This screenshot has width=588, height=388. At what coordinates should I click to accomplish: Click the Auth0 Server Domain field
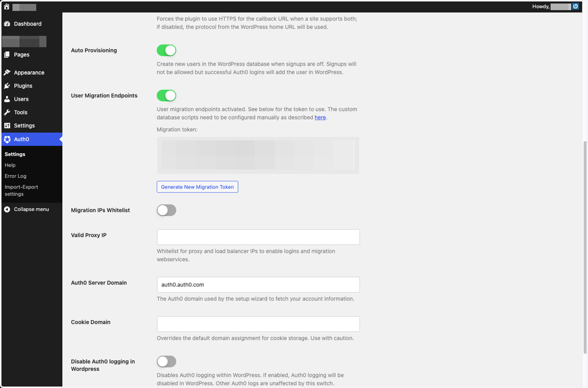tap(258, 285)
